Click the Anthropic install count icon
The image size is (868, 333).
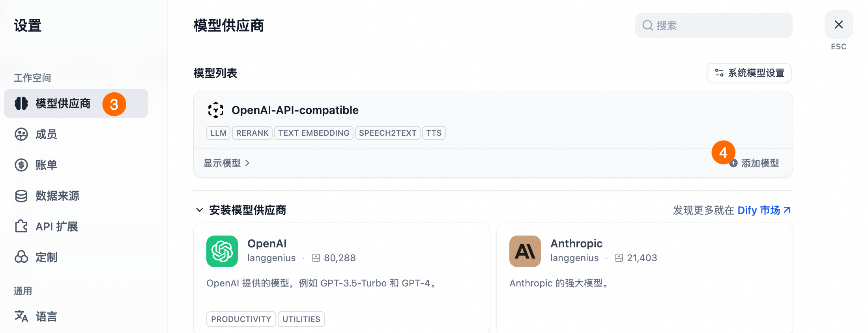619,258
